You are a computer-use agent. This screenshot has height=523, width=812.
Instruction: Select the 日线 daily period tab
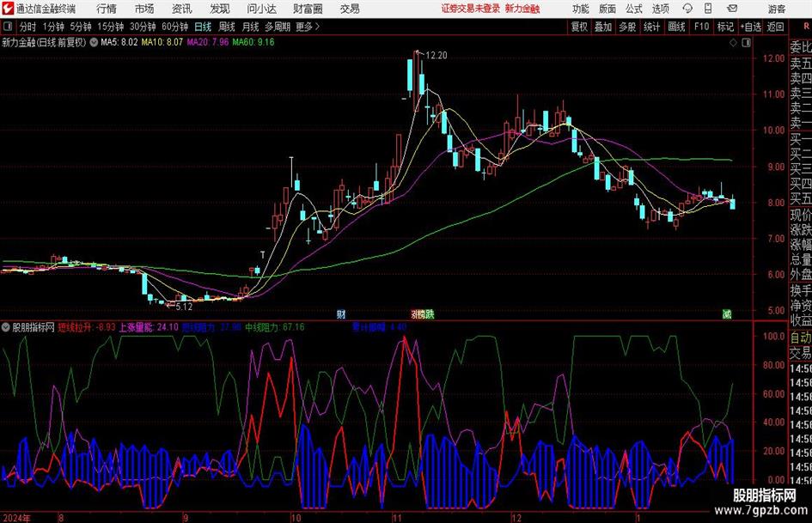pyautogui.click(x=203, y=27)
